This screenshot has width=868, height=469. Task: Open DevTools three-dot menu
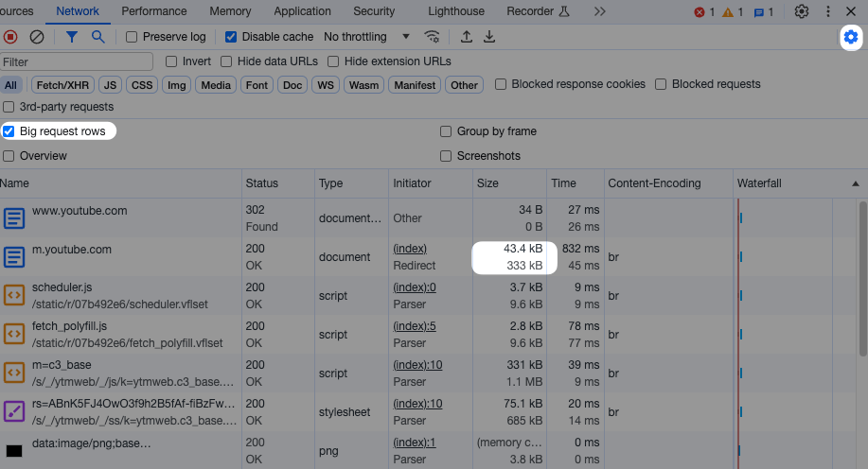tap(828, 11)
